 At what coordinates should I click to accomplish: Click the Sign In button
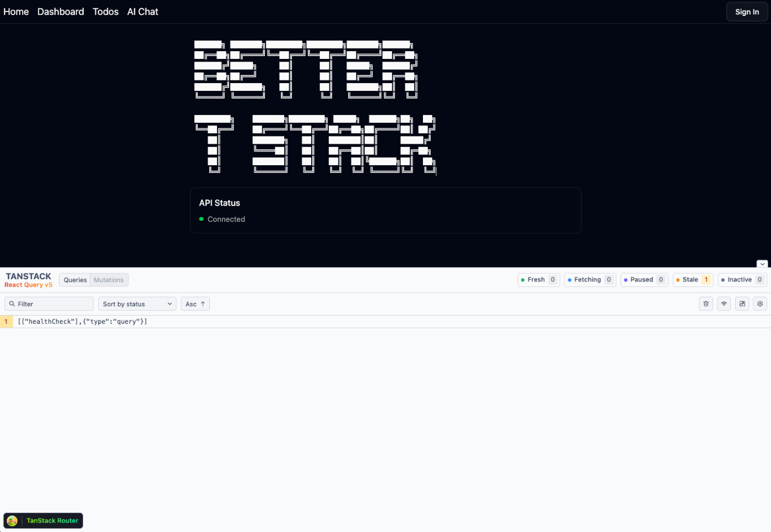coord(747,12)
